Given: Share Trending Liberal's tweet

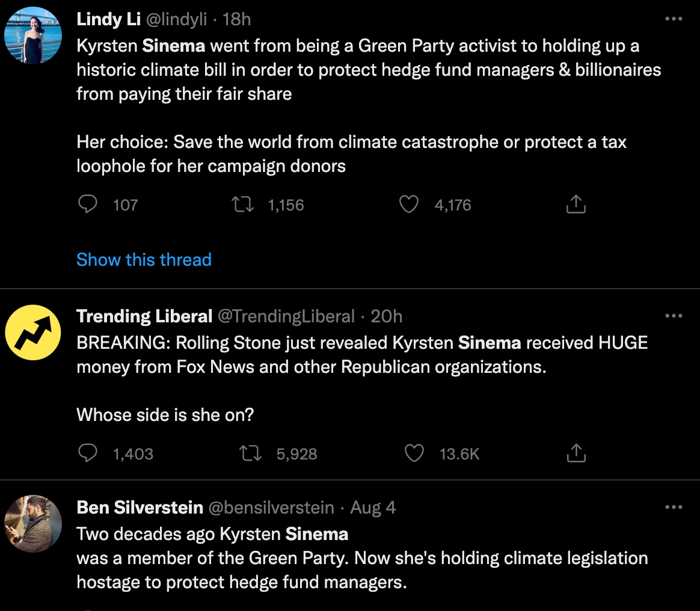Looking at the screenshot, I should pyautogui.click(x=576, y=453).
